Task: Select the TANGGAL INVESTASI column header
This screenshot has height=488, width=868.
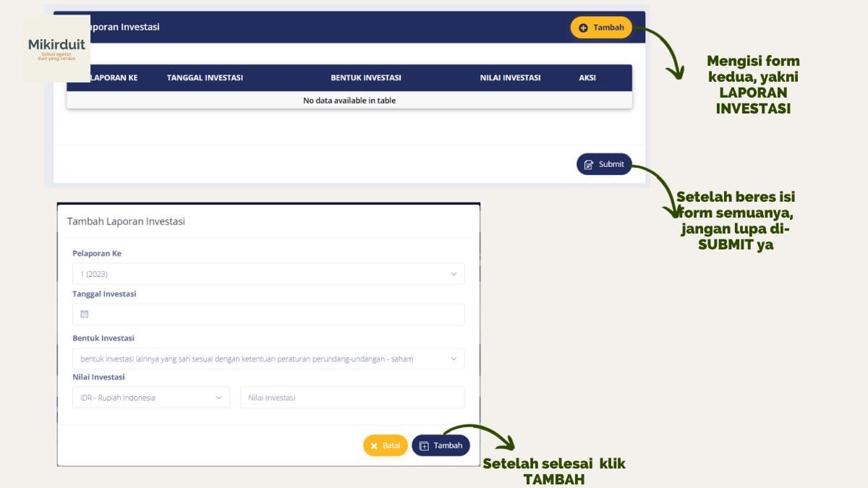Action: coord(205,77)
